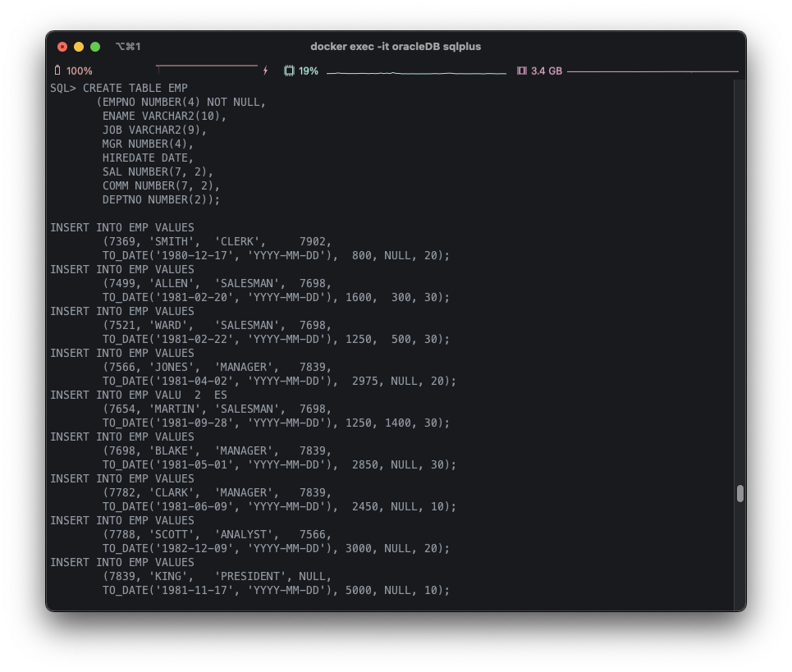Click the 3.4 GB memory value
The width and height of the screenshot is (792, 672).
coord(547,71)
